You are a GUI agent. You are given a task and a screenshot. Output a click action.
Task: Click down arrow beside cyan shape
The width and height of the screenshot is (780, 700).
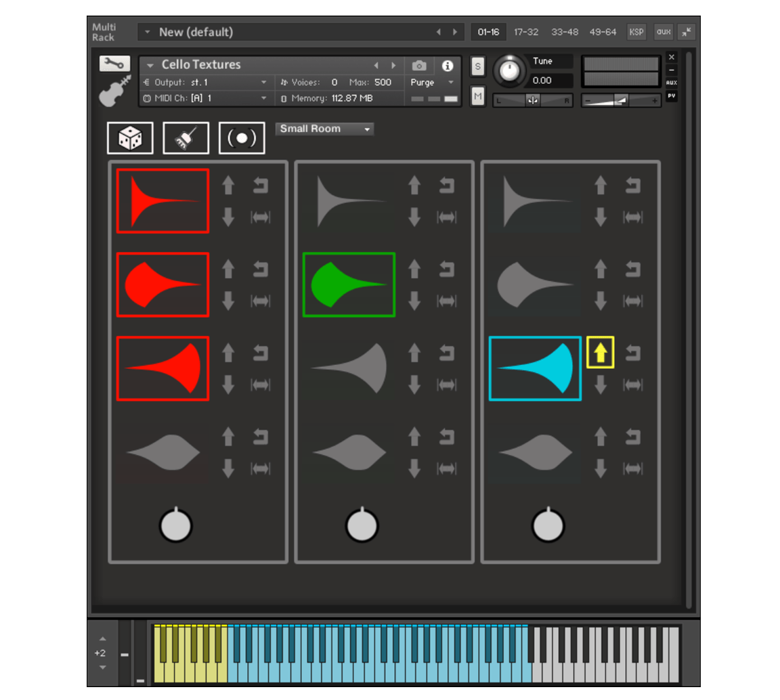601,384
